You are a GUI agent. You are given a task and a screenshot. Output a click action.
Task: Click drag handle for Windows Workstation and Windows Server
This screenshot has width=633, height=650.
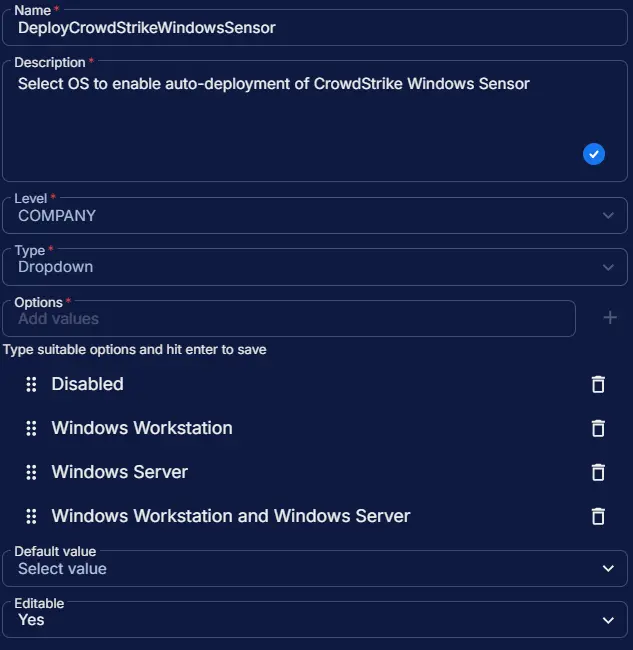[31, 516]
